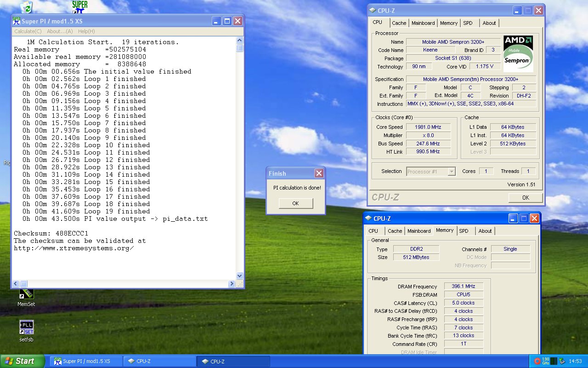Confirm the Finish dialog with OK
Screen dimensions: 588x368
(x=295, y=203)
